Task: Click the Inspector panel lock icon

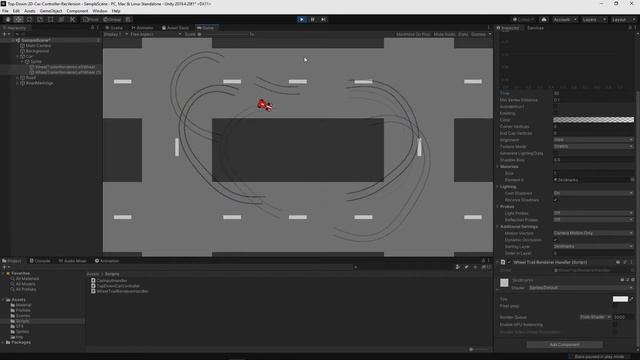Action: tap(630, 28)
